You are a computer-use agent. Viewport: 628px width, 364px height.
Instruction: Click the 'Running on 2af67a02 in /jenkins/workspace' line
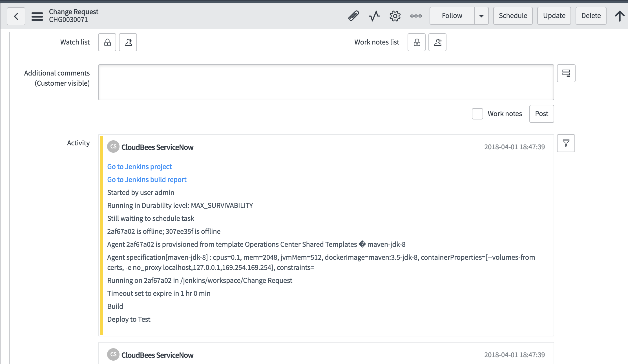[200, 280]
